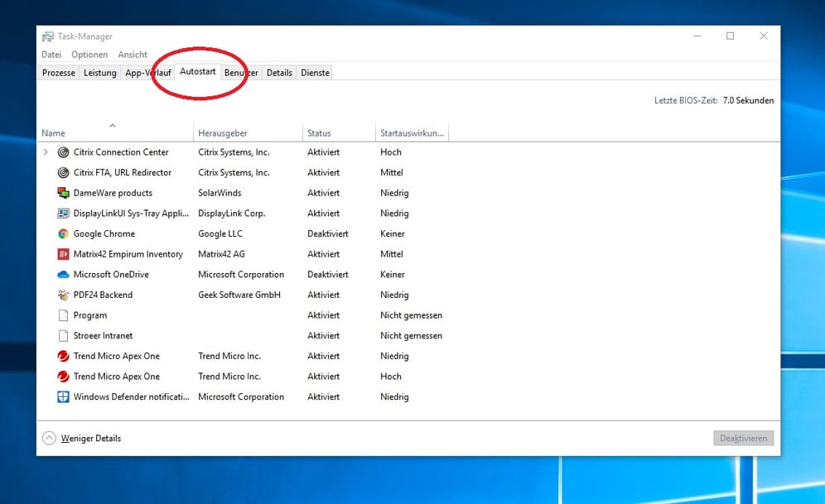Click the PDF24 Backend icon
The height and width of the screenshot is (504, 825).
63,295
